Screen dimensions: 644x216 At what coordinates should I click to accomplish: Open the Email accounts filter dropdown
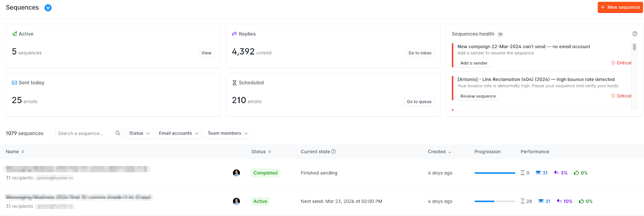pos(179,133)
